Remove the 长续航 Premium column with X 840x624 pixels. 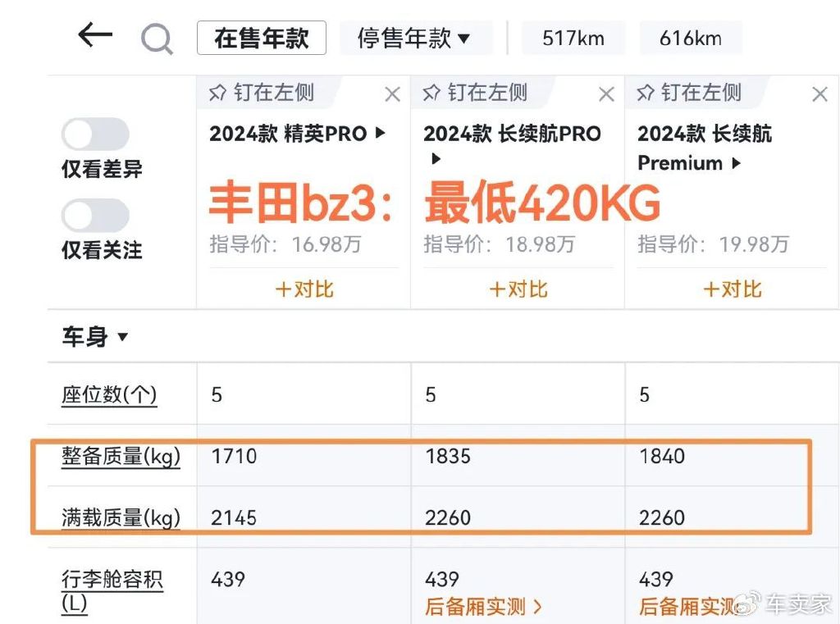coord(819,94)
